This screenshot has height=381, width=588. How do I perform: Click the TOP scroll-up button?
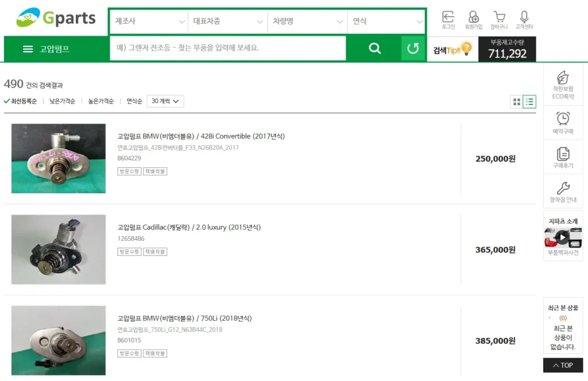click(x=563, y=365)
